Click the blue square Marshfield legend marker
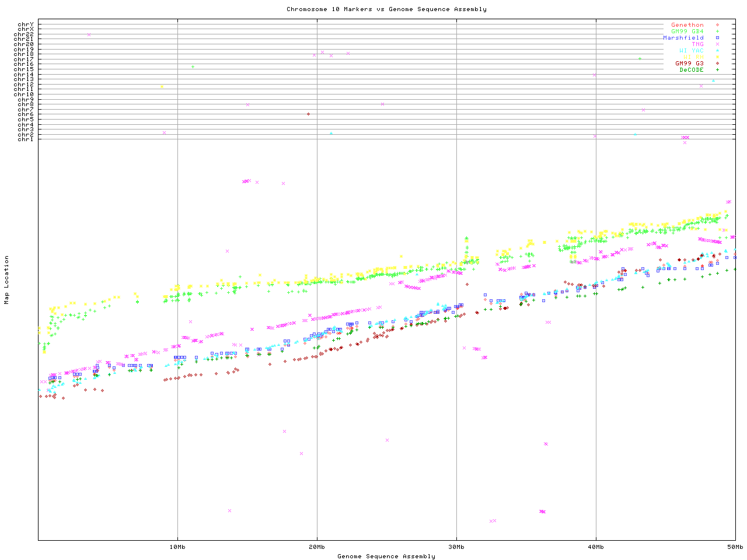This screenshot has width=747, height=560. [x=717, y=38]
